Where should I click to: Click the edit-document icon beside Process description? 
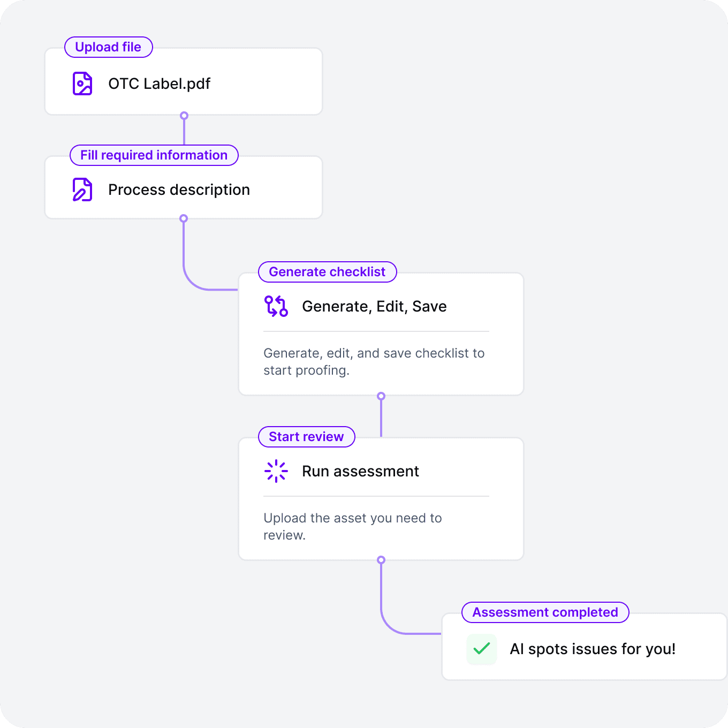82,189
